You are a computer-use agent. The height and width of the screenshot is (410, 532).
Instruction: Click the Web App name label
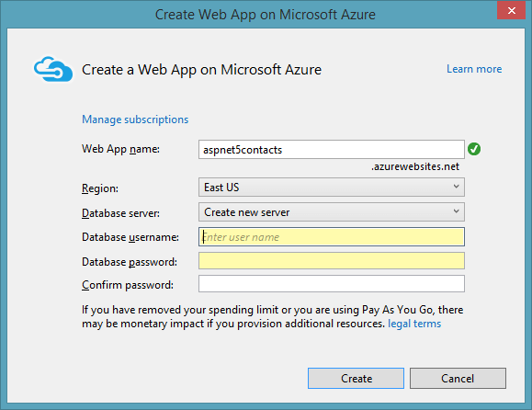(x=120, y=149)
